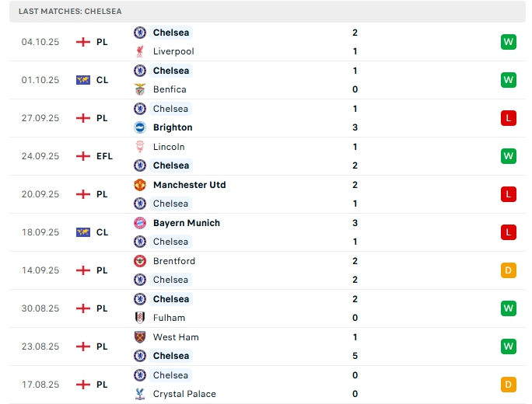Click the Last Matches: Chelsea header
Image resolution: width=532 pixels, height=404 pixels.
pyautogui.click(x=70, y=12)
